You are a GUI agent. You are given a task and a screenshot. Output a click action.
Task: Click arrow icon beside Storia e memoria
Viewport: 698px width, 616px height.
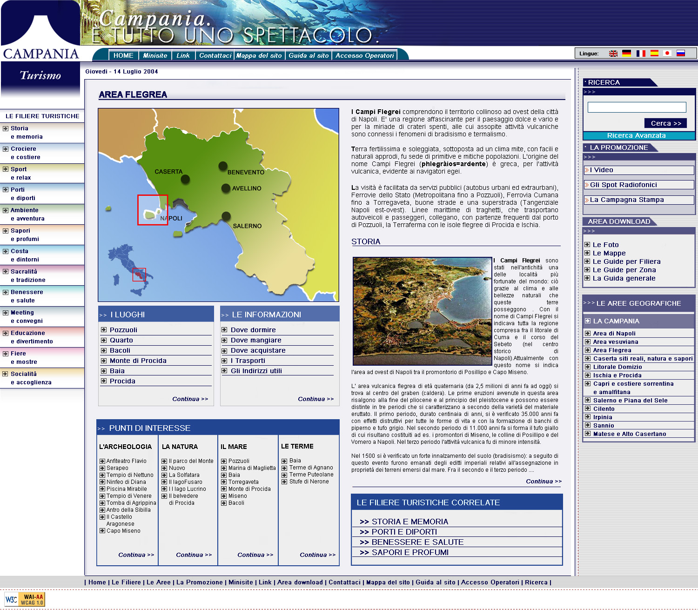point(6,128)
